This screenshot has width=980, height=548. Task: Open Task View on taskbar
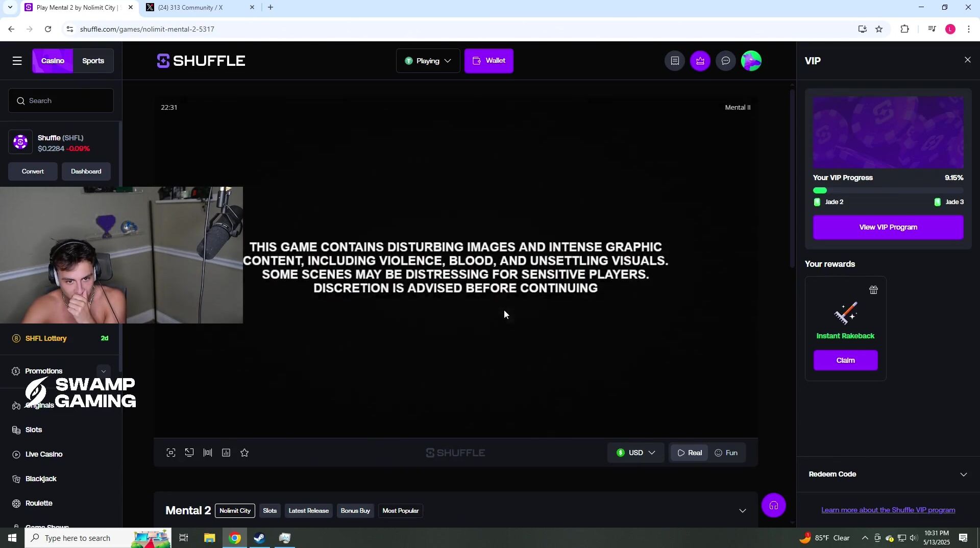pyautogui.click(x=184, y=538)
